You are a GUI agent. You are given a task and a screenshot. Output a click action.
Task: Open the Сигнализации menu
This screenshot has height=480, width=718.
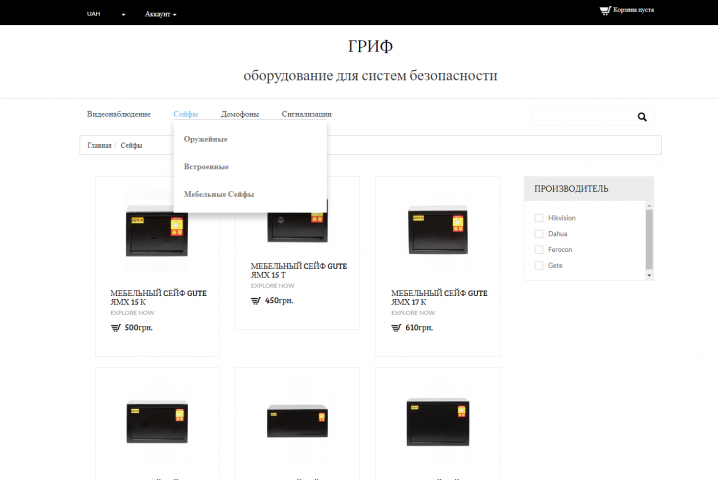tap(306, 114)
